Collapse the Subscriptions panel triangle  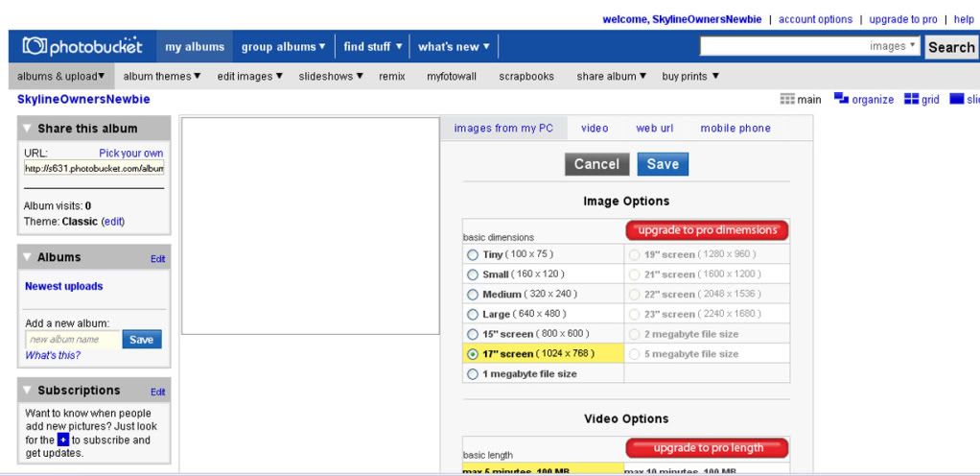[27, 391]
